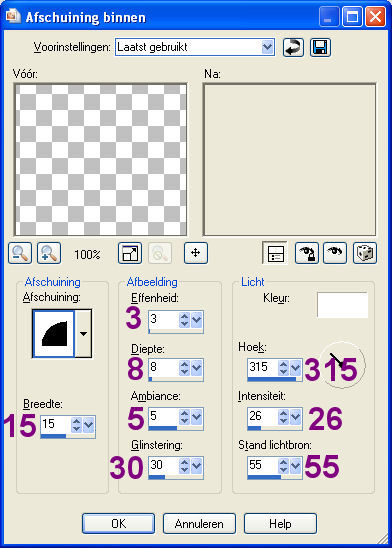Click the Hoek angle dial
The image size is (392, 548).
pyautogui.click(x=342, y=365)
